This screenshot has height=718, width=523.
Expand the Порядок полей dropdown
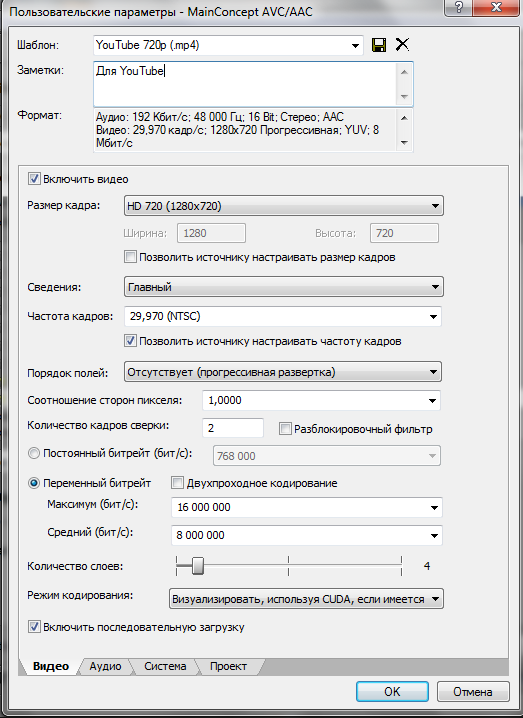click(x=283, y=372)
